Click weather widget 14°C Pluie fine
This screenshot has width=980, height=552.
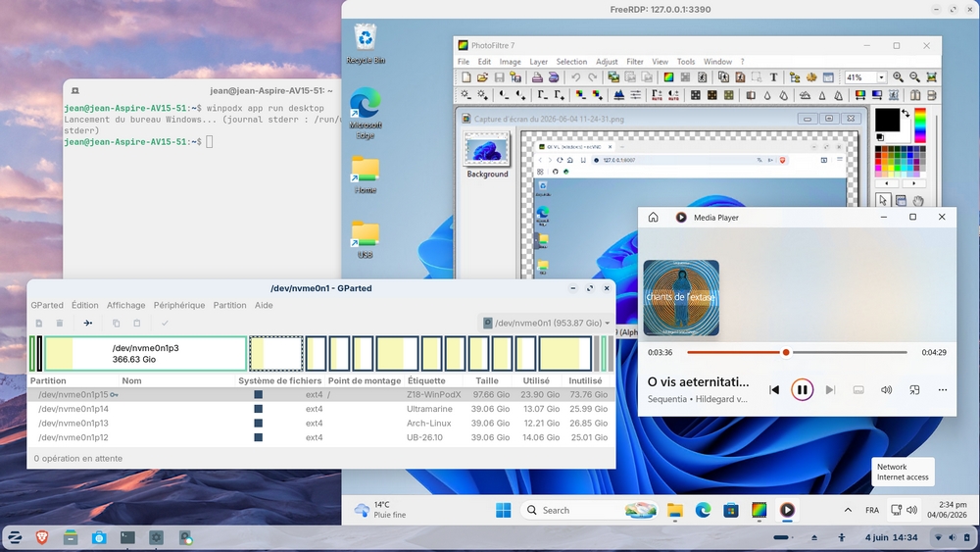pyautogui.click(x=380, y=510)
